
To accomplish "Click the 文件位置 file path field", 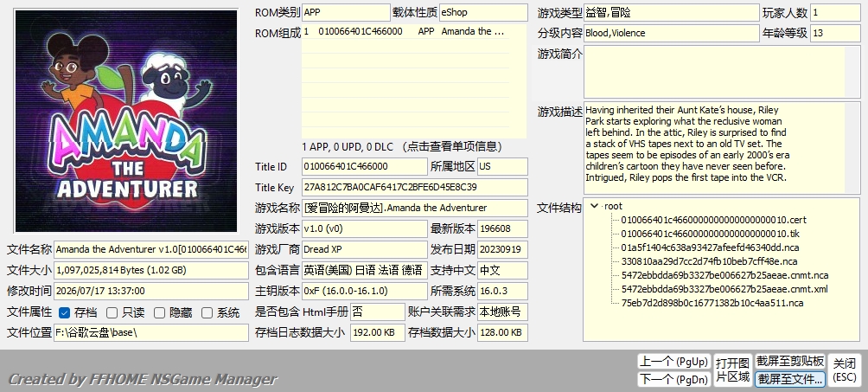I will (x=151, y=332).
